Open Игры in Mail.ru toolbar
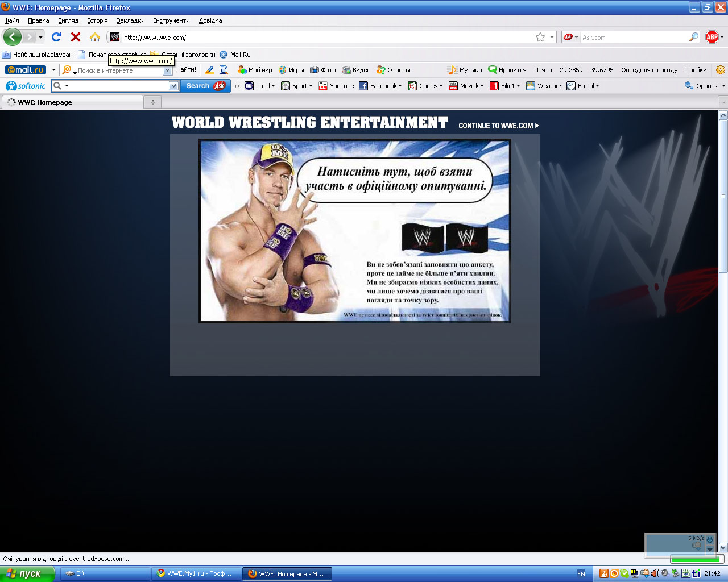Image resolution: width=728 pixels, height=582 pixels. pyautogui.click(x=291, y=70)
